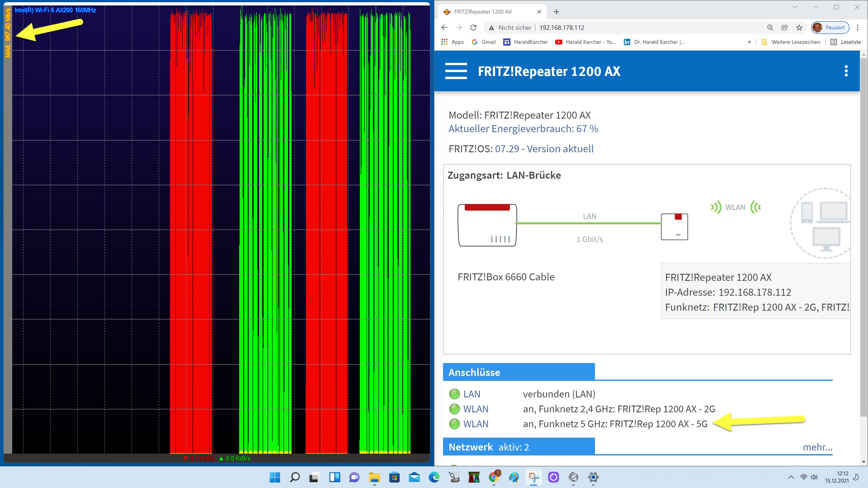Screen dimensions: 868x488
Task: Click the zoom magnifier icon in address bar
Action: click(x=770, y=28)
